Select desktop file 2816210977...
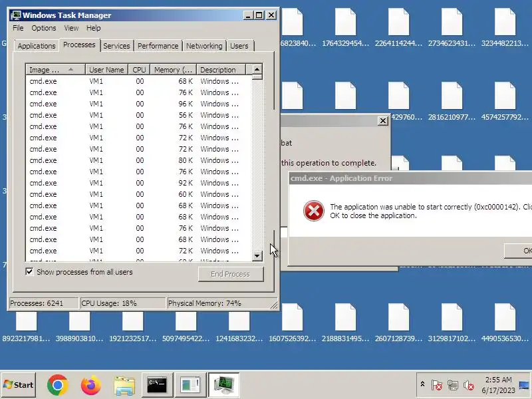Image resolution: width=532 pixels, height=399 pixels. (452, 102)
